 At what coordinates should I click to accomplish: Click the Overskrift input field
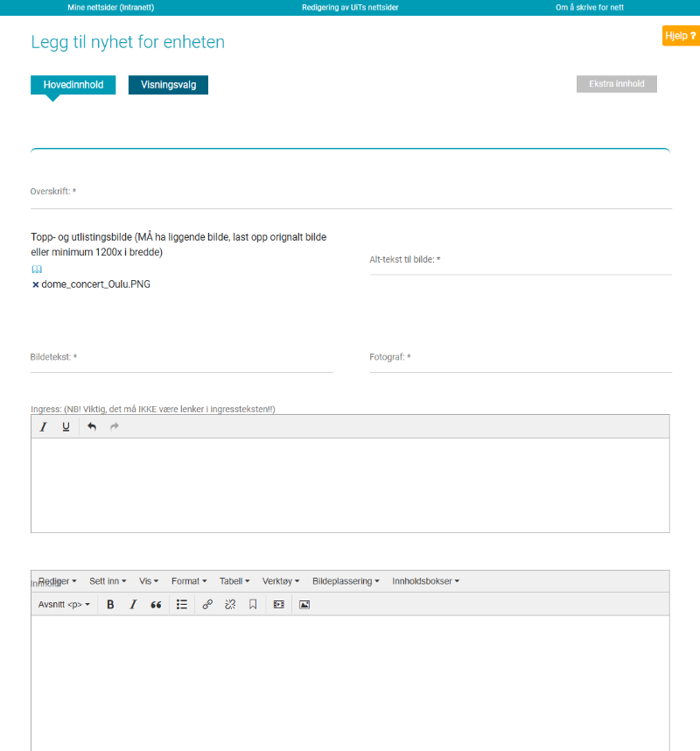coord(350,199)
